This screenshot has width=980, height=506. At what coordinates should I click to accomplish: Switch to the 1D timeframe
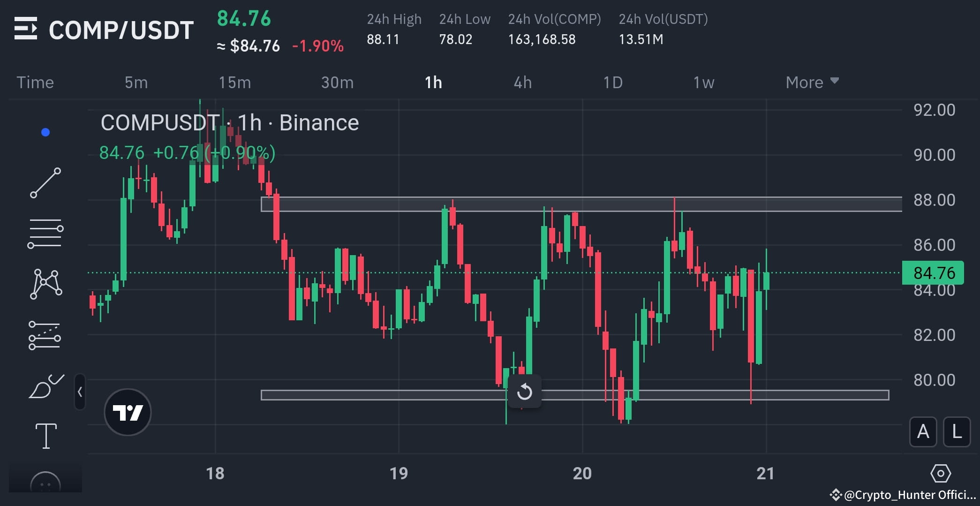(x=612, y=82)
